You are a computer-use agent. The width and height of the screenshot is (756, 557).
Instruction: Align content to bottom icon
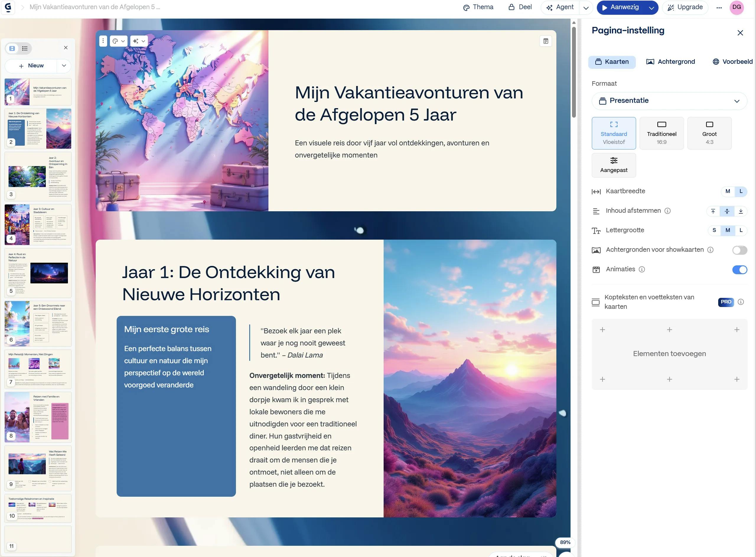click(741, 211)
